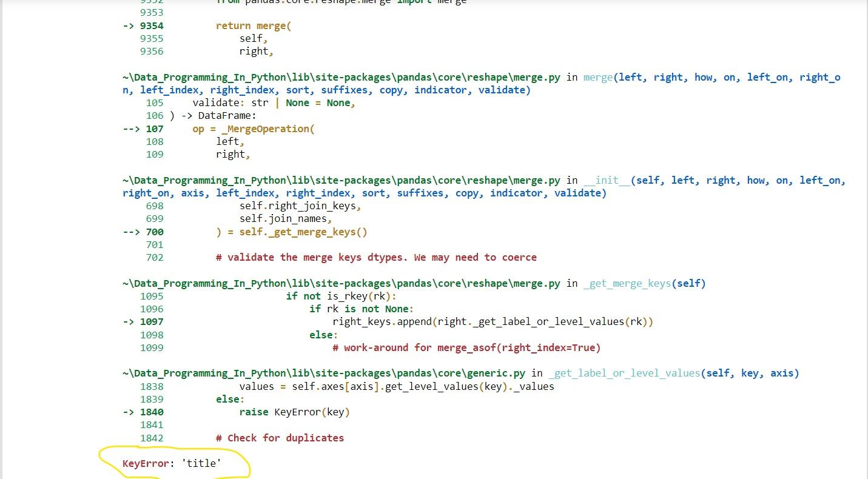The height and width of the screenshot is (479, 868).
Task: Select the if rk is not None condition
Action: tap(362, 309)
